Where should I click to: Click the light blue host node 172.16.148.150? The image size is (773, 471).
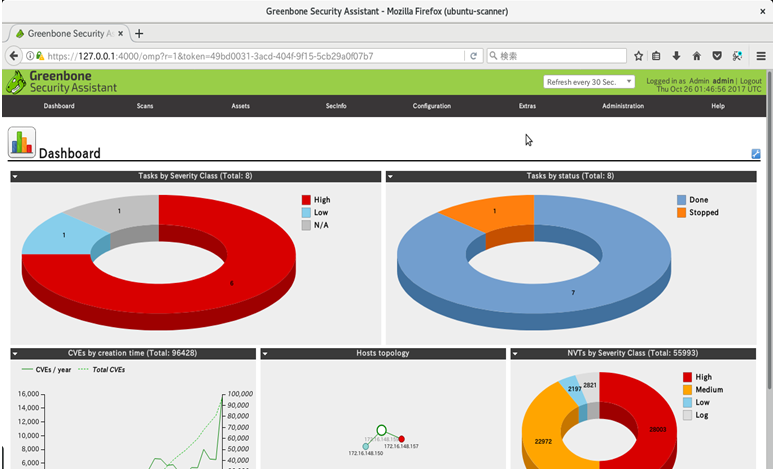tap(365, 446)
